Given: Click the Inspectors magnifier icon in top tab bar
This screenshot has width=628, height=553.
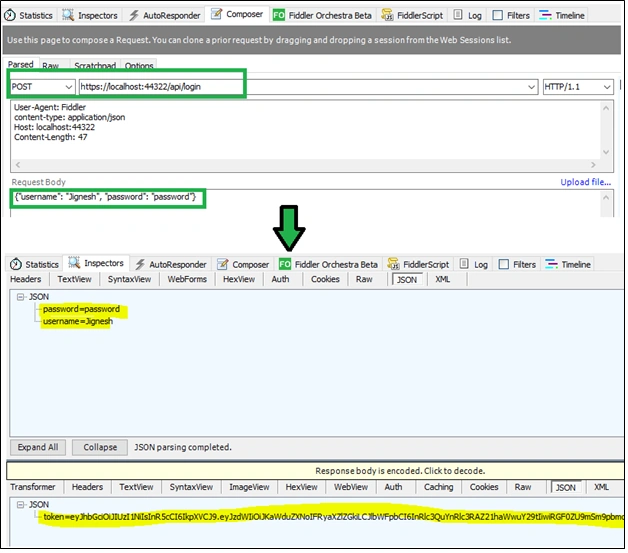Looking at the screenshot, I should coord(68,15).
